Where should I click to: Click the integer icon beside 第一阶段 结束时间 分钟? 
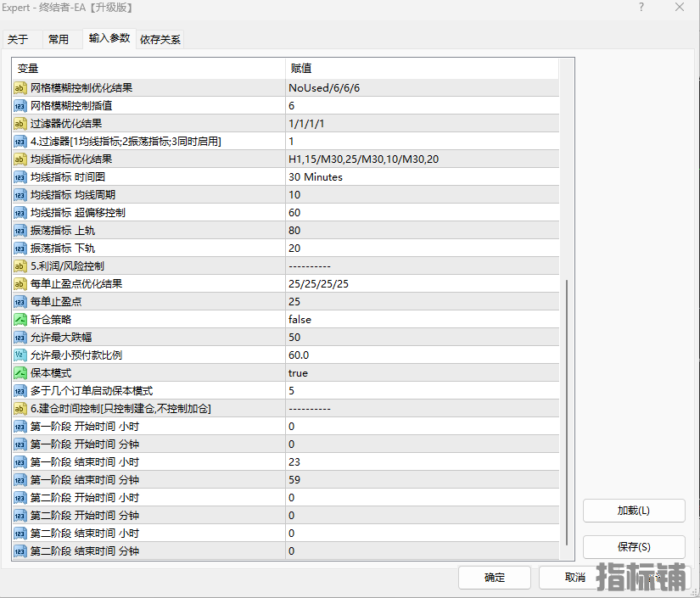pyautogui.click(x=20, y=480)
